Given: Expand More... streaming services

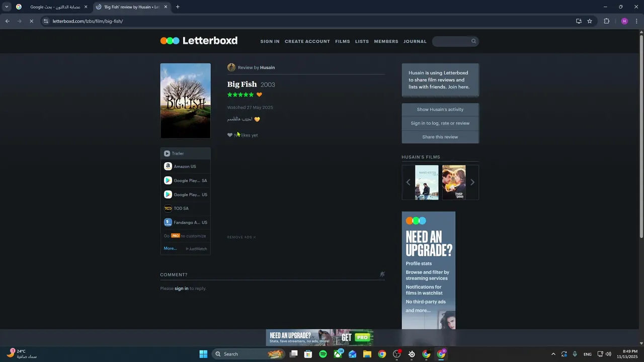Looking at the screenshot, I should point(170,248).
